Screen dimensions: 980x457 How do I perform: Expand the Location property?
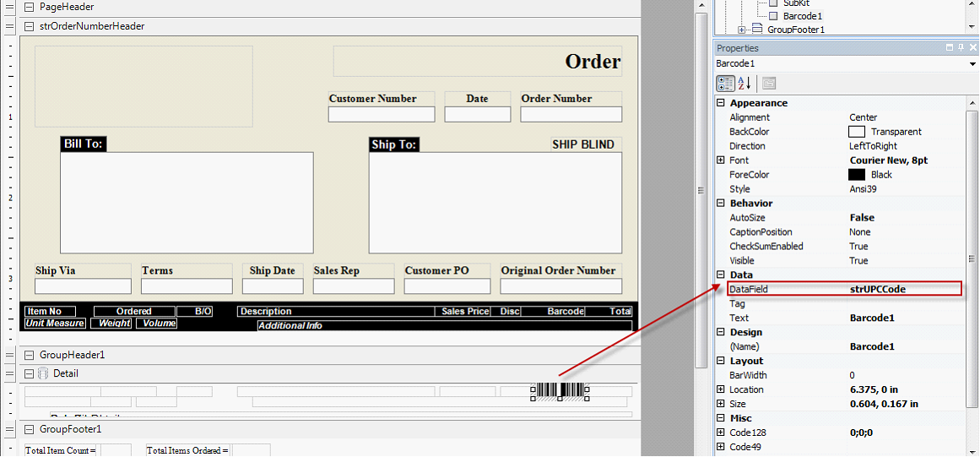pos(721,390)
